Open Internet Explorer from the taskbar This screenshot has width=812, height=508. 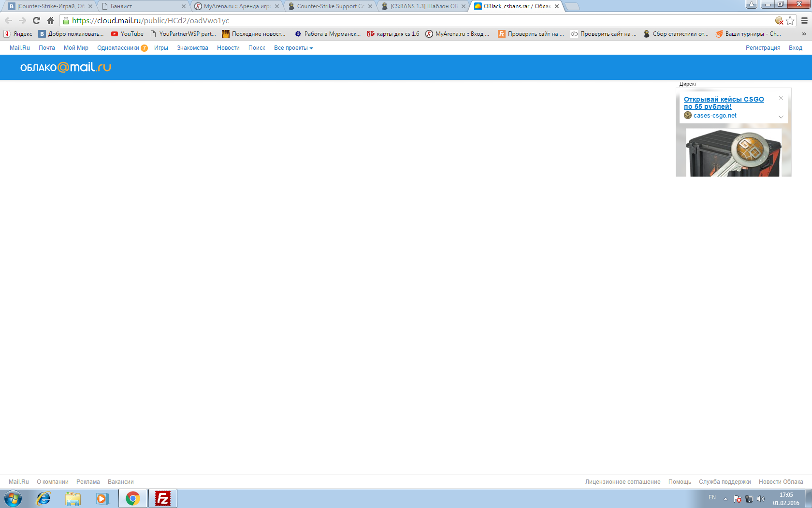pos(43,498)
